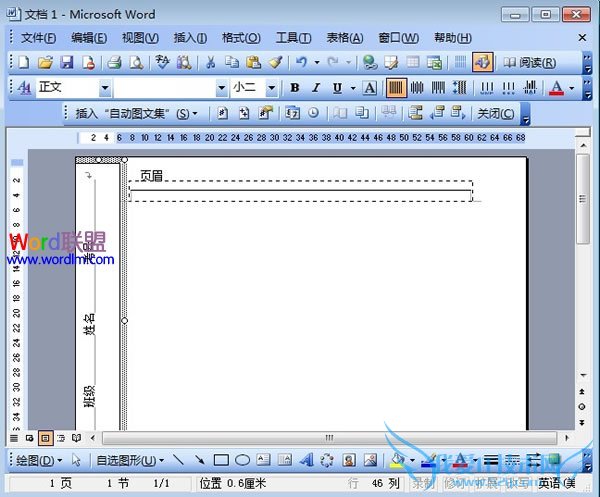Open Page Setup from header toolbar
The height and width of the screenshot is (497, 600).
click(x=340, y=113)
